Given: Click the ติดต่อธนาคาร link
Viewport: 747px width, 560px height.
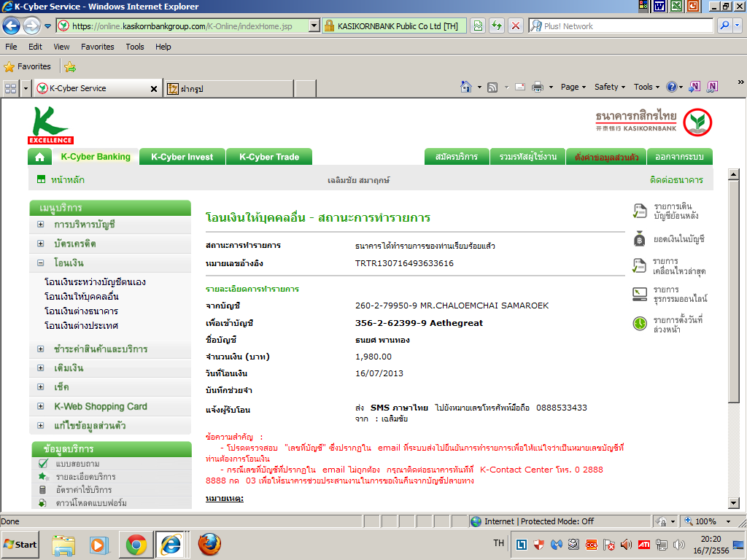Looking at the screenshot, I should click(x=676, y=180).
